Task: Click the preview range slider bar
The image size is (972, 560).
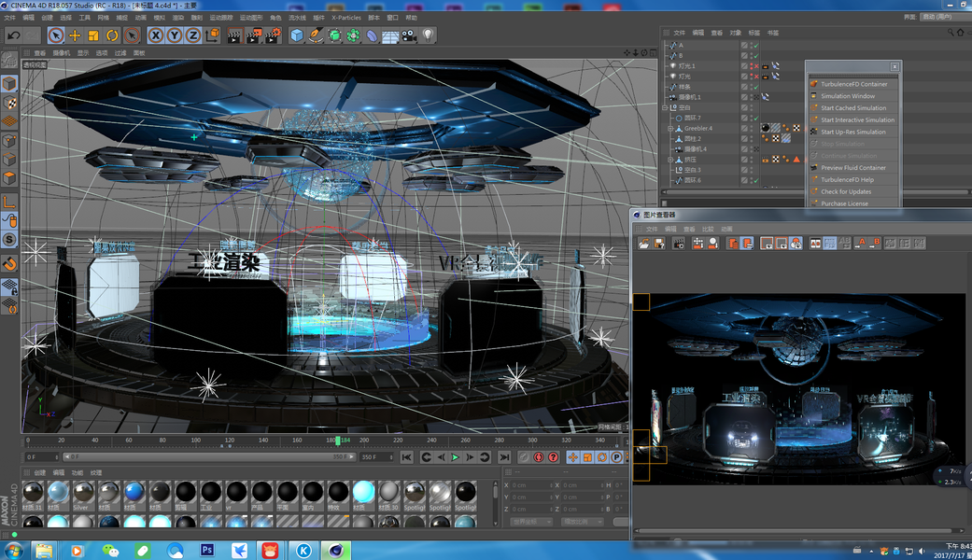Action: (x=210, y=456)
